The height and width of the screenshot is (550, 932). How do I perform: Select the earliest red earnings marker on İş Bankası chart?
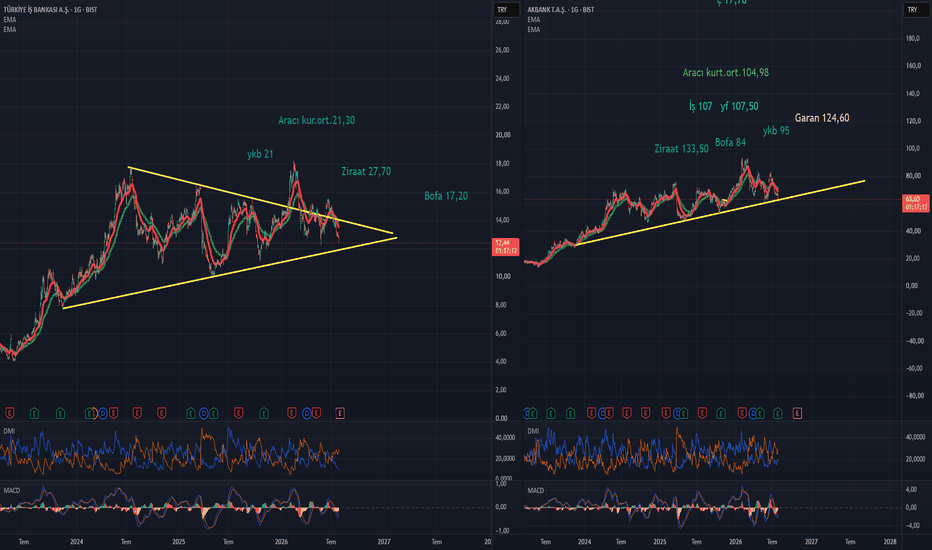(10, 413)
